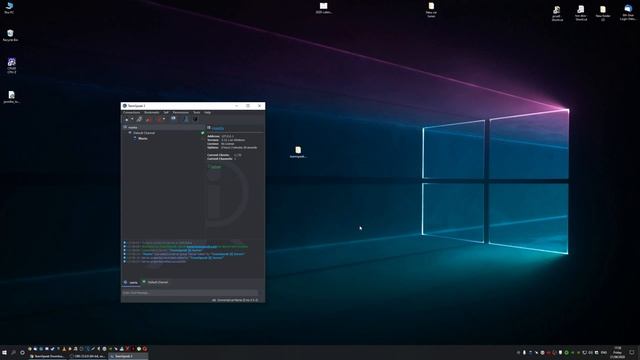
Task: Select the server name row in the channel tree
Action: point(163,127)
